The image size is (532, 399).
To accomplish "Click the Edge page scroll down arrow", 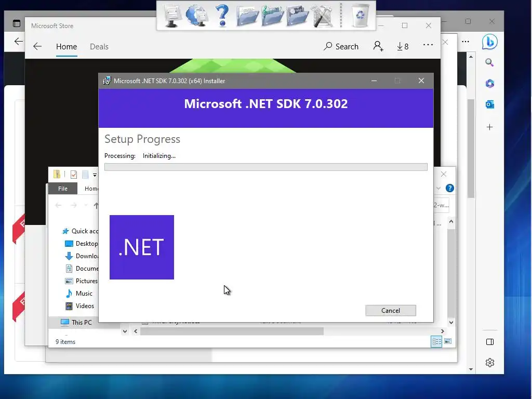I will (471, 369).
